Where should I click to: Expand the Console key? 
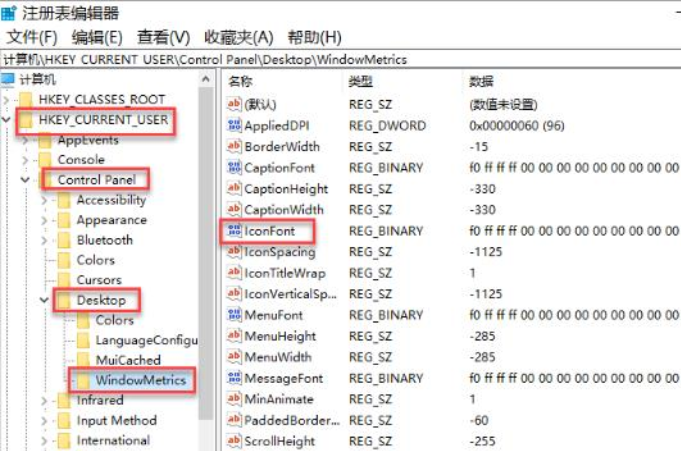(x=25, y=160)
